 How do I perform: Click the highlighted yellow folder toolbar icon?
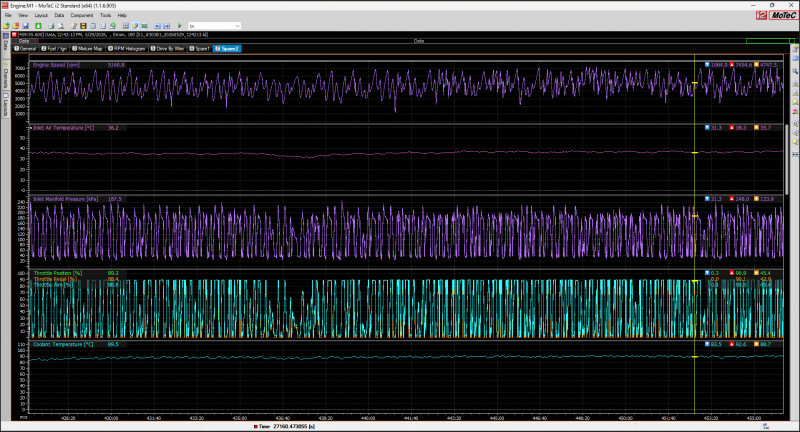[135, 26]
